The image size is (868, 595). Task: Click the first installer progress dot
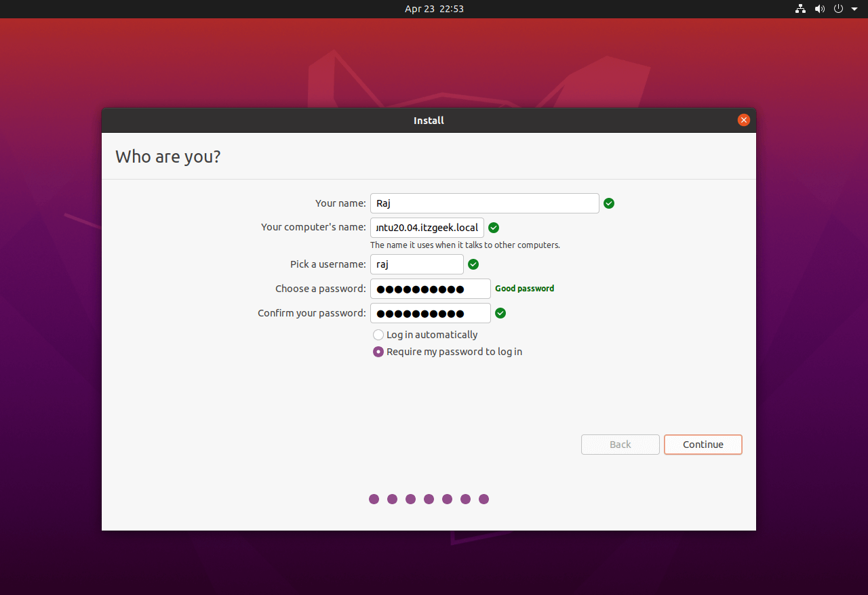pyautogui.click(x=374, y=499)
